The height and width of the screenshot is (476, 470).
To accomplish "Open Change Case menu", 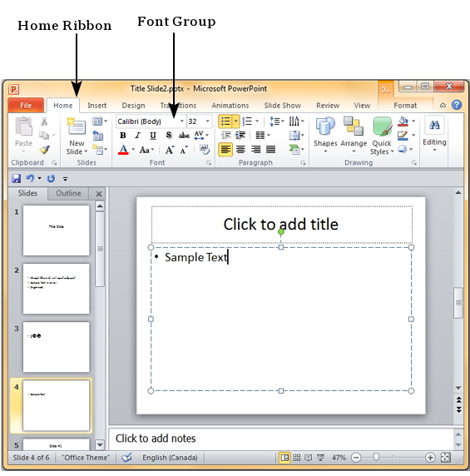I will click(146, 150).
